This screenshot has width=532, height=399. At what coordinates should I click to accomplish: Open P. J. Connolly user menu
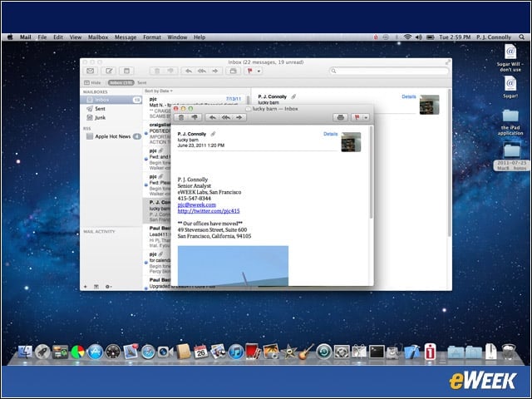494,37
